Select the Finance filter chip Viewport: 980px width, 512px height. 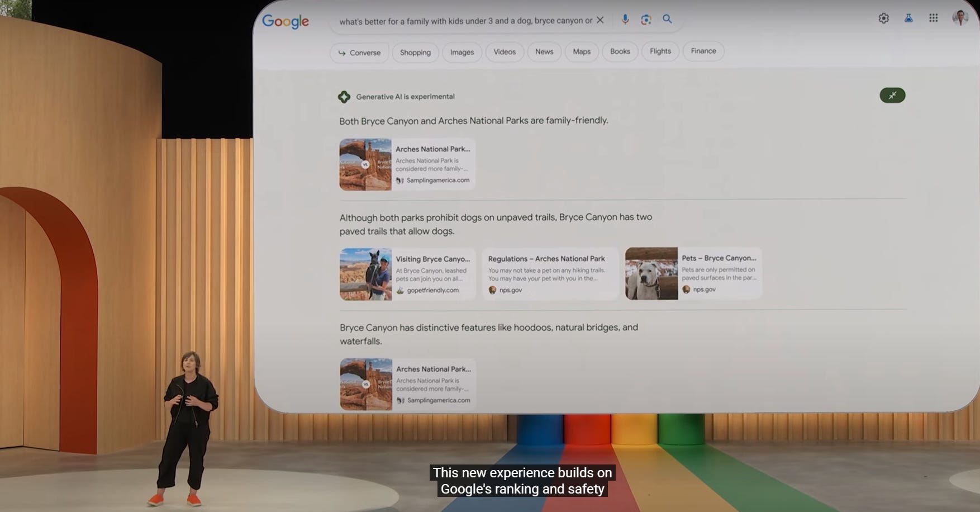pos(703,51)
